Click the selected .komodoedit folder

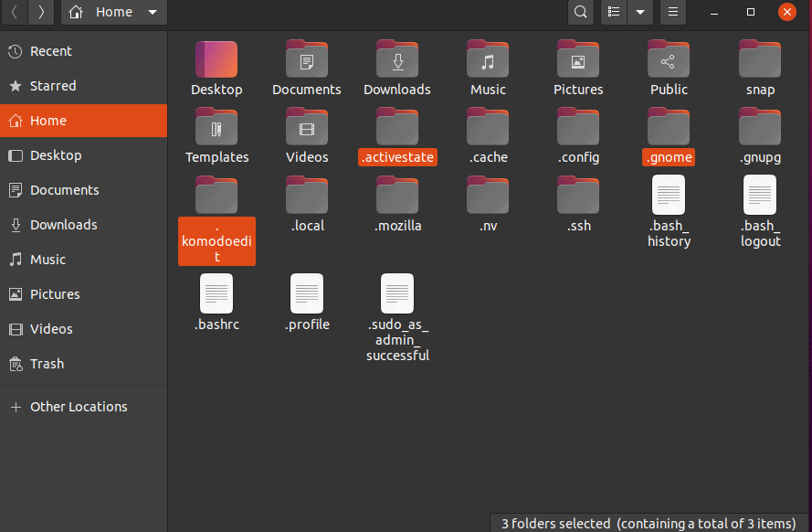point(216,196)
